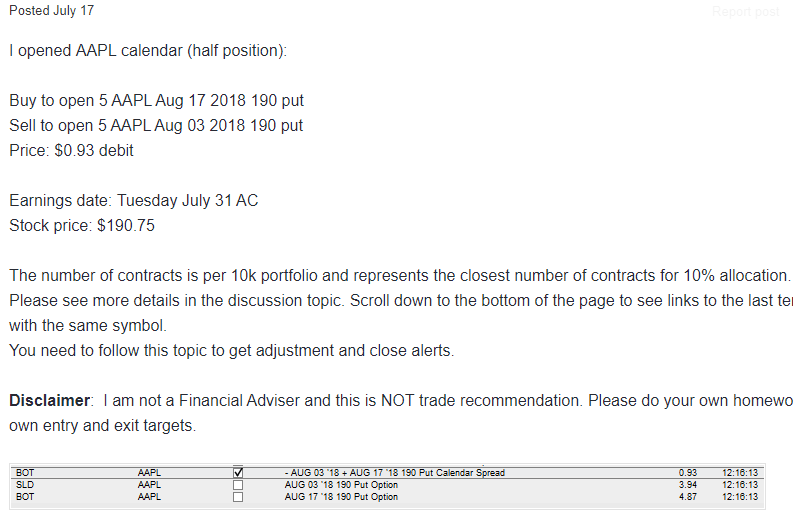Select the SLD action cell

[25, 485]
